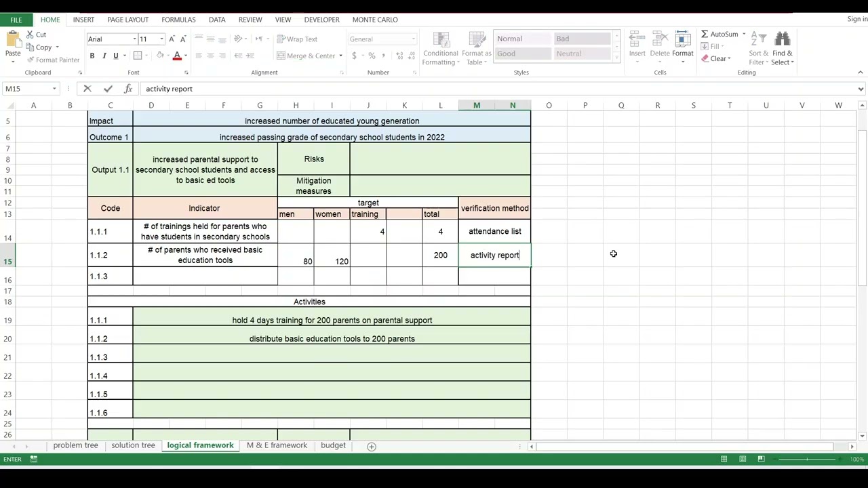The width and height of the screenshot is (868, 488).
Task: Switch to the FORMULAS ribbon tab
Action: click(x=178, y=20)
